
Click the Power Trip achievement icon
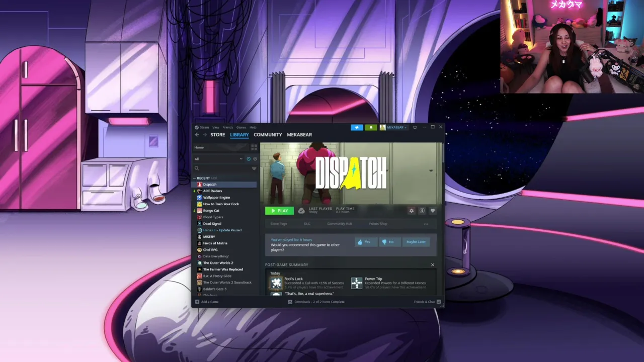[357, 283]
